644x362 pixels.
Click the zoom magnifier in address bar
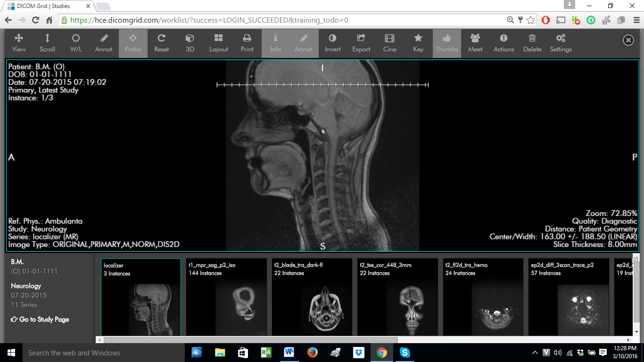coord(510,20)
